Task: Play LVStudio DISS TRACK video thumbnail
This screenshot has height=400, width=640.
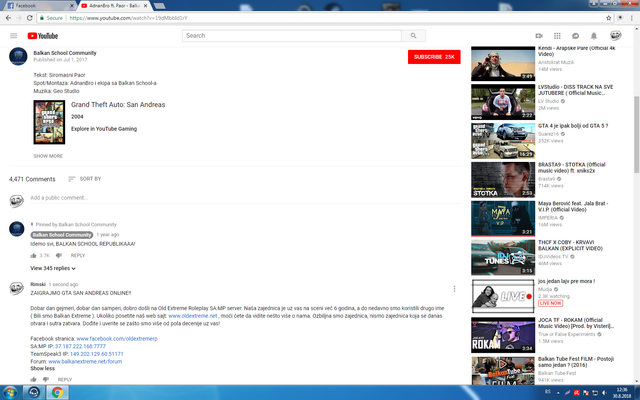Action: 503,102
